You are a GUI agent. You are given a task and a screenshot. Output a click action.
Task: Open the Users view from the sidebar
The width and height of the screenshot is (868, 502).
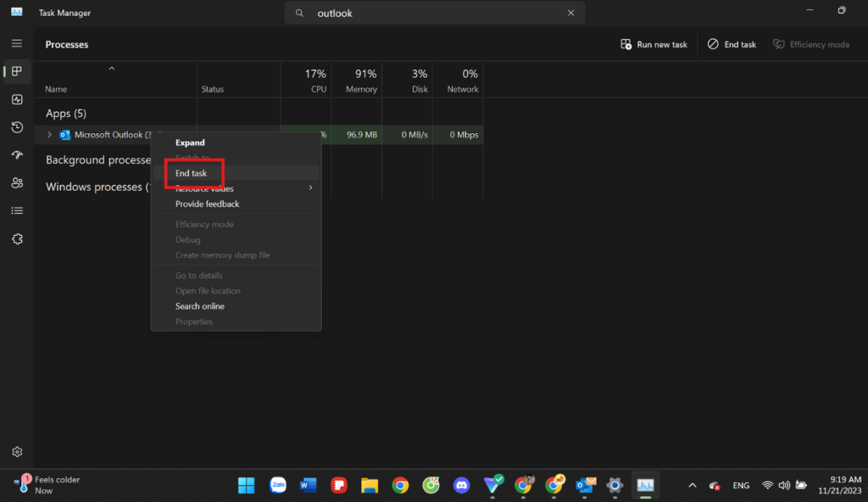tap(16, 182)
